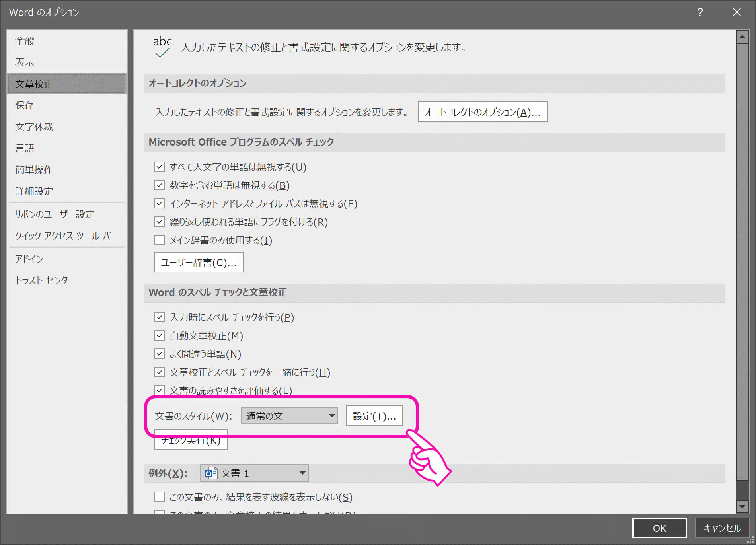756x545 pixels.
Task: Expand the 例外 document dropdown
Action: click(x=254, y=473)
